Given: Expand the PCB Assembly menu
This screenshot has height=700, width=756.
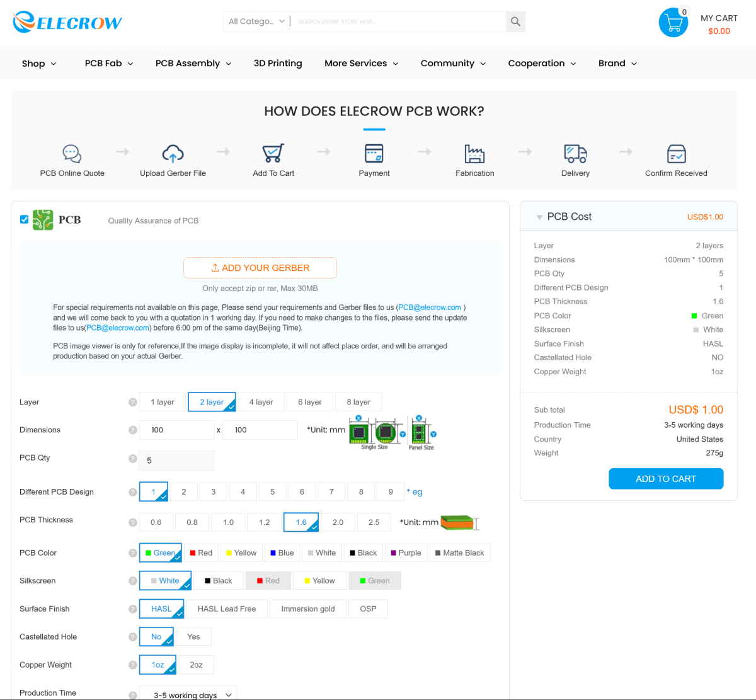Looking at the screenshot, I should point(193,64).
